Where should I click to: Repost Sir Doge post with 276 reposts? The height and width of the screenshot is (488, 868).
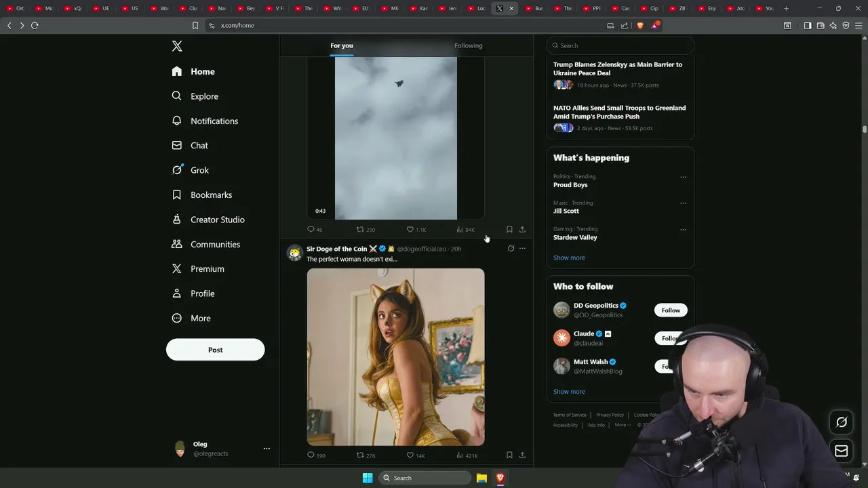(x=366, y=455)
